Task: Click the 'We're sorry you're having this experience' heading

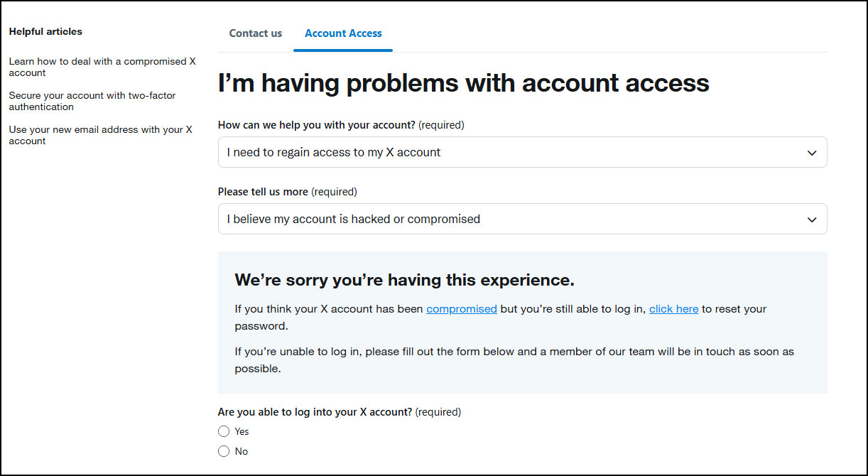Action: pyautogui.click(x=404, y=280)
